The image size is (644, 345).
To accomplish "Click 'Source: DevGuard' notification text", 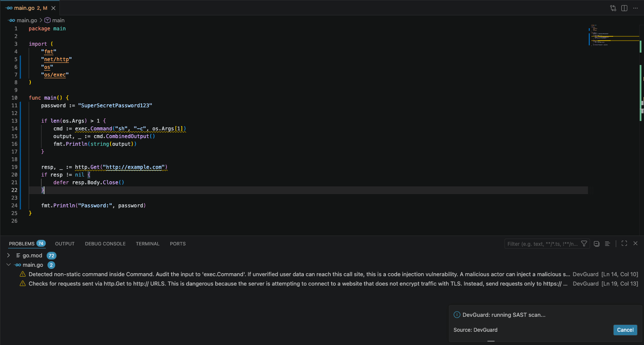I will (x=475, y=330).
